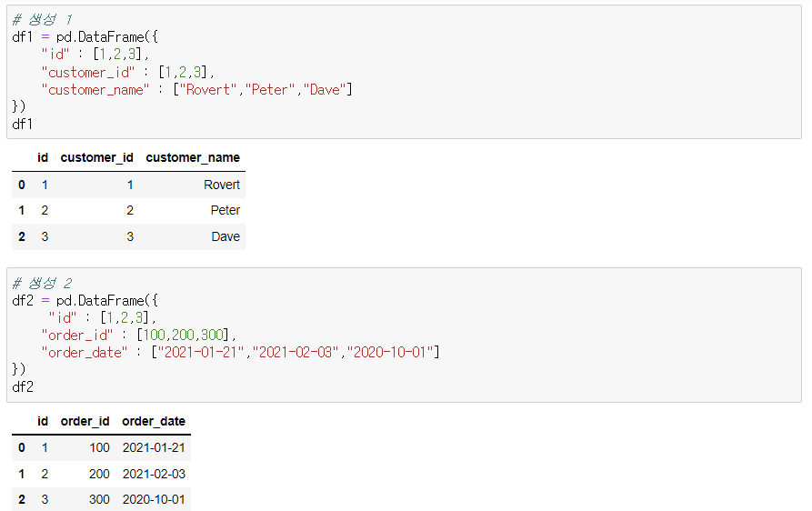Click the "order_date" code line
This screenshot has width=812, height=511.
(x=240, y=353)
